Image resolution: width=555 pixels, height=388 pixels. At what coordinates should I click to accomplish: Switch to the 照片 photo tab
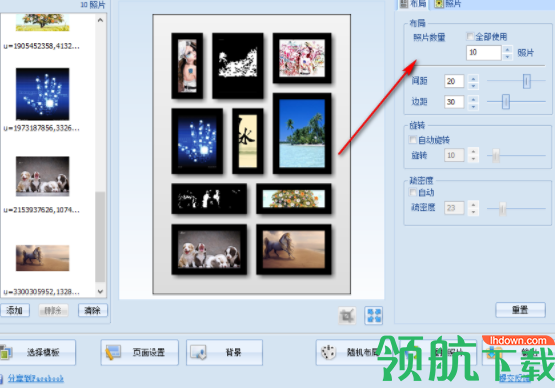point(448,4)
